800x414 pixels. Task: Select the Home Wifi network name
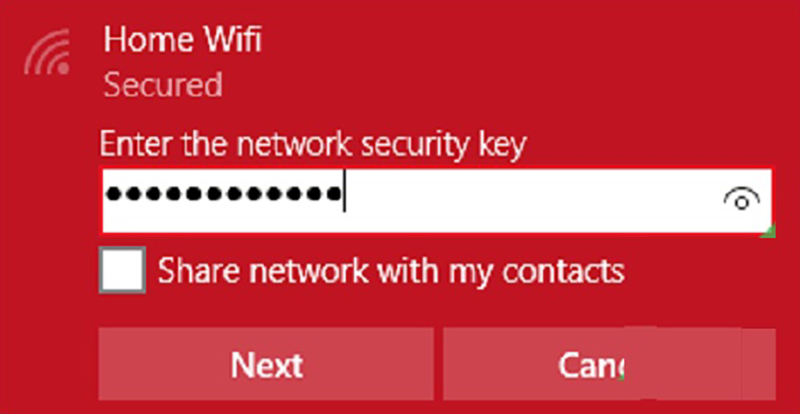point(182,40)
